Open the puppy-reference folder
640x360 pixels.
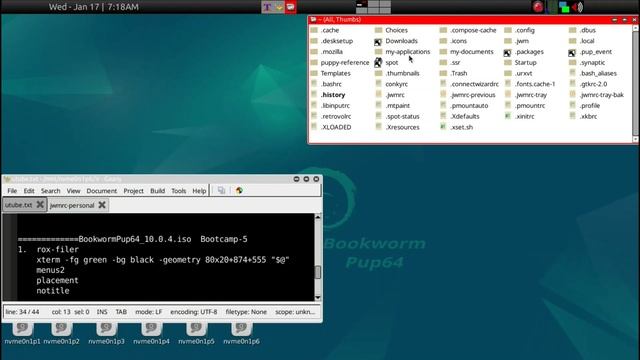point(340,62)
